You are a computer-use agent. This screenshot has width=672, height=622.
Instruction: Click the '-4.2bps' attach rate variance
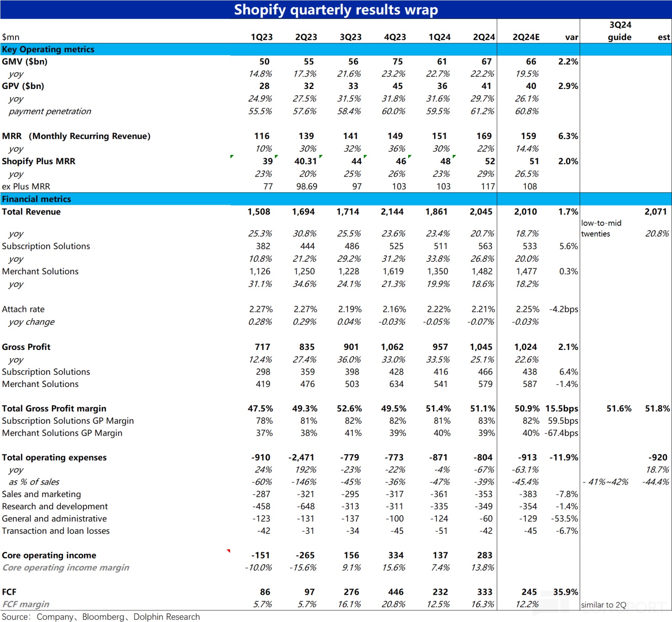pyautogui.click(x=564, y=309)
